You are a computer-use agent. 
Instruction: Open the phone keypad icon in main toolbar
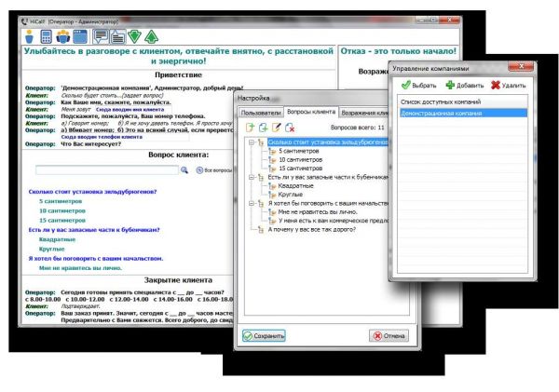tap(47, 36)
